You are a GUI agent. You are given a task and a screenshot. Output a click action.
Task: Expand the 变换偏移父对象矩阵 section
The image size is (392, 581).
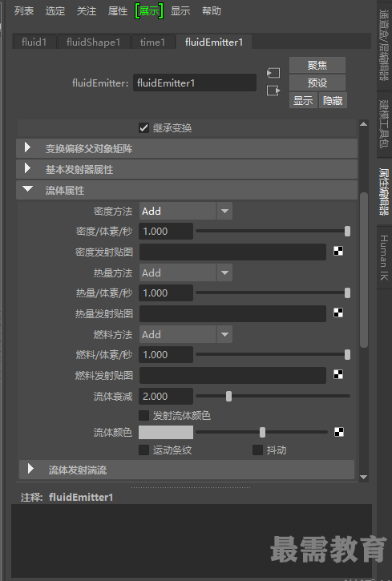pyautogui.click(x=187, y=148)
